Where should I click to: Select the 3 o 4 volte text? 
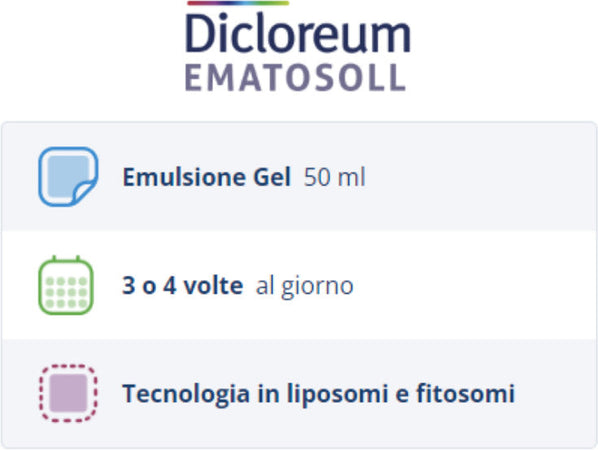coord(182,285)
